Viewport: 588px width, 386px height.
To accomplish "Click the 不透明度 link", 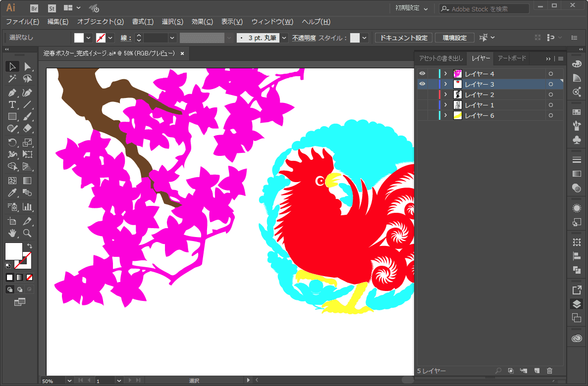I will pos(304,38).
